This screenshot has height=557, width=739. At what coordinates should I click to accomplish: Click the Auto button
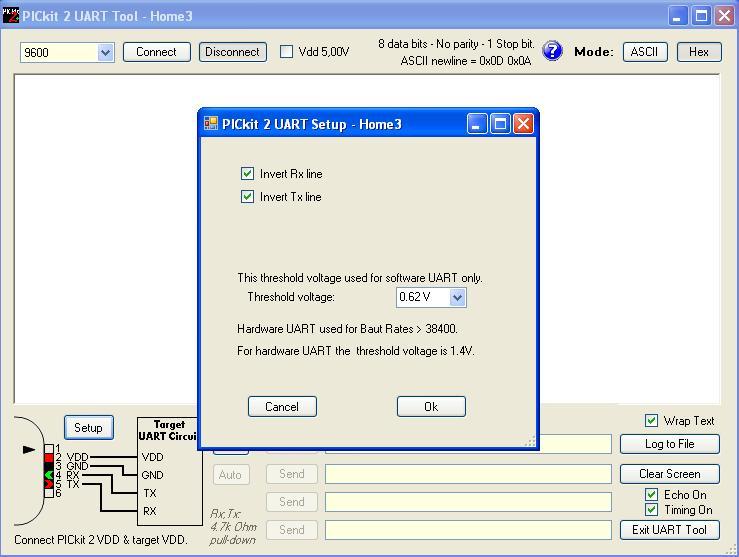click(x=230, y=475)
